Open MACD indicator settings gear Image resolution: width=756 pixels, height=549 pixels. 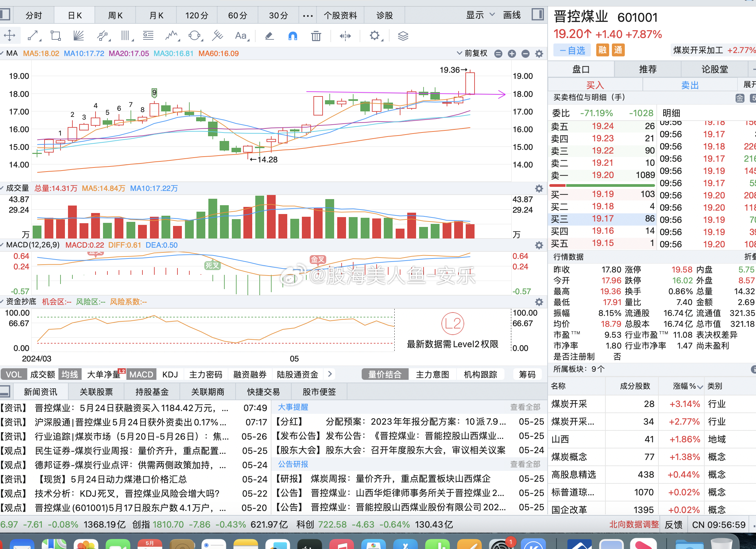539,245
